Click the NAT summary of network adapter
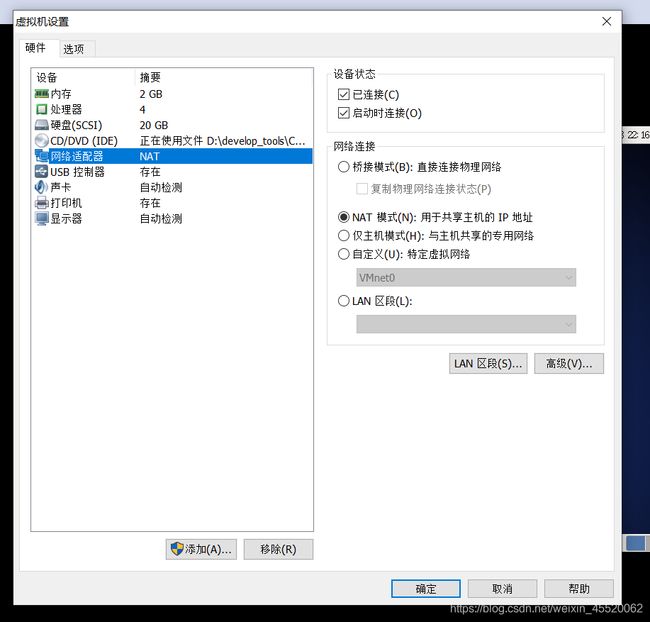 [150, 156]
